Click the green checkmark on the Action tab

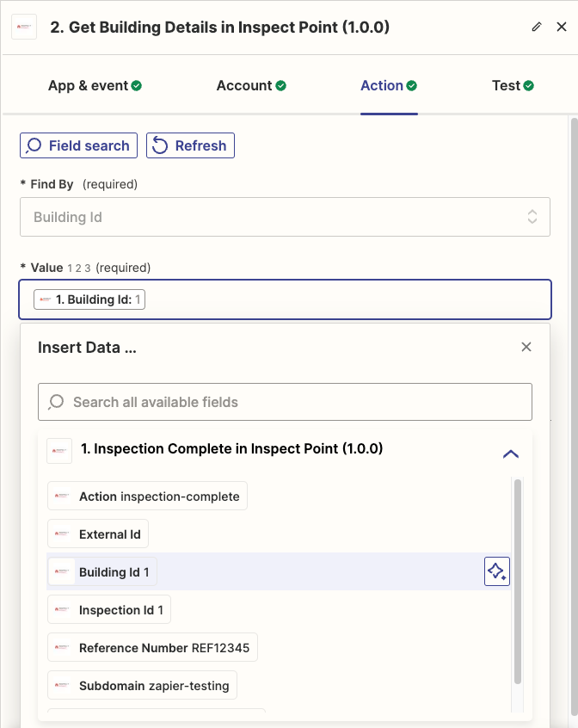[x=411, y=85]
